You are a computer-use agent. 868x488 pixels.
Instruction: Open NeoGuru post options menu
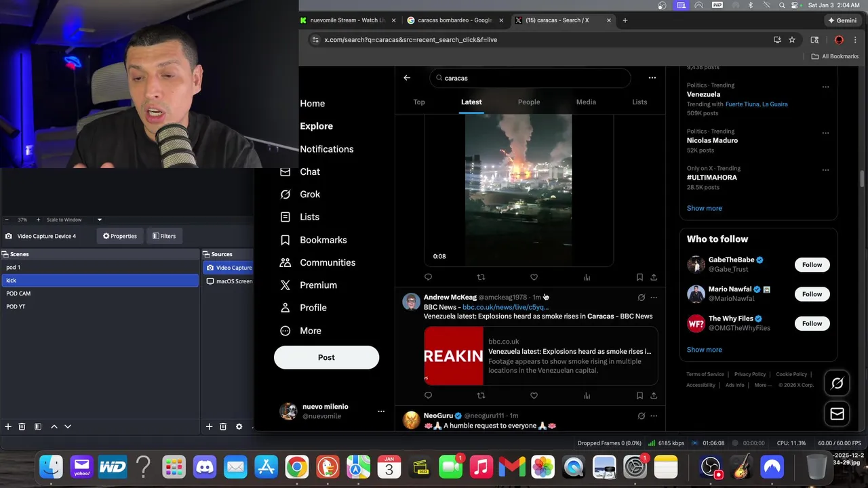pyautogui.click(x=654, y=415)
